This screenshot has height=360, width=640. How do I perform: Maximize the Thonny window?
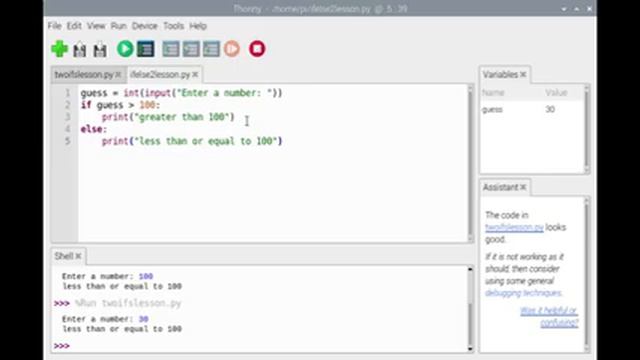point(577,9)
